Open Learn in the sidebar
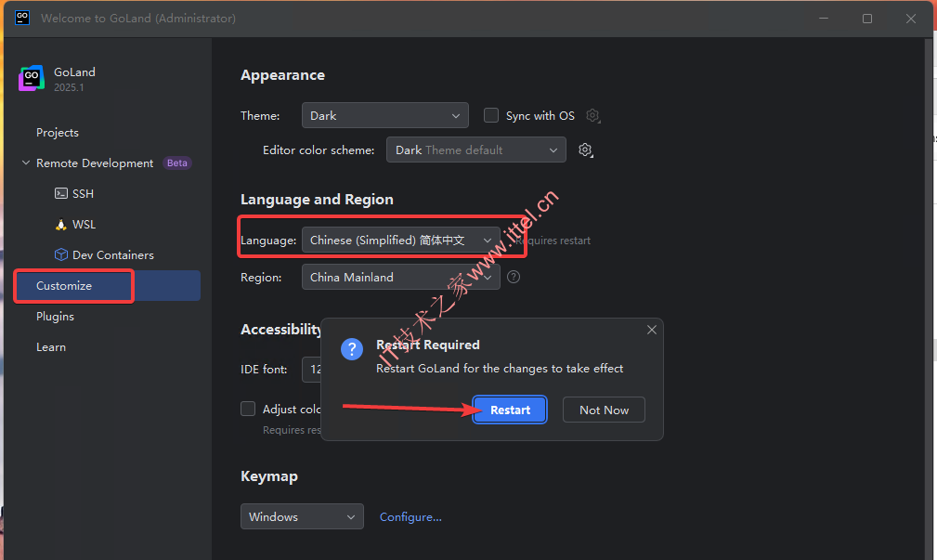 51,347
